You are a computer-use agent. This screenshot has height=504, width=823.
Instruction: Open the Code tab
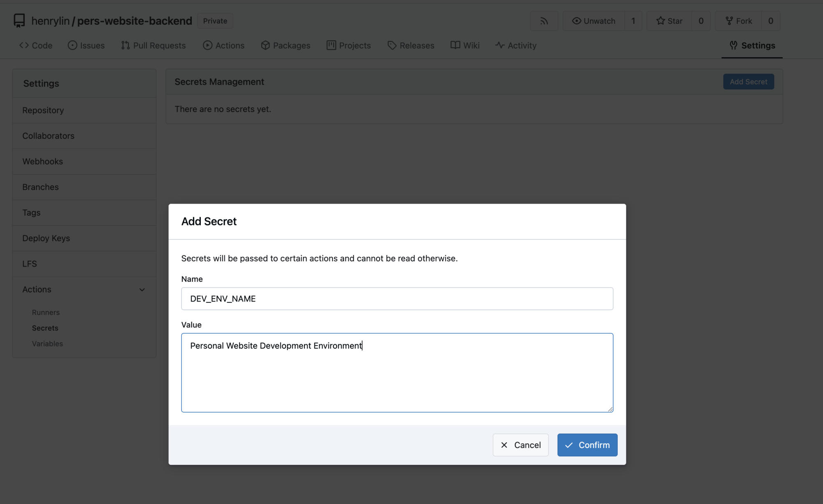[36, 46]
